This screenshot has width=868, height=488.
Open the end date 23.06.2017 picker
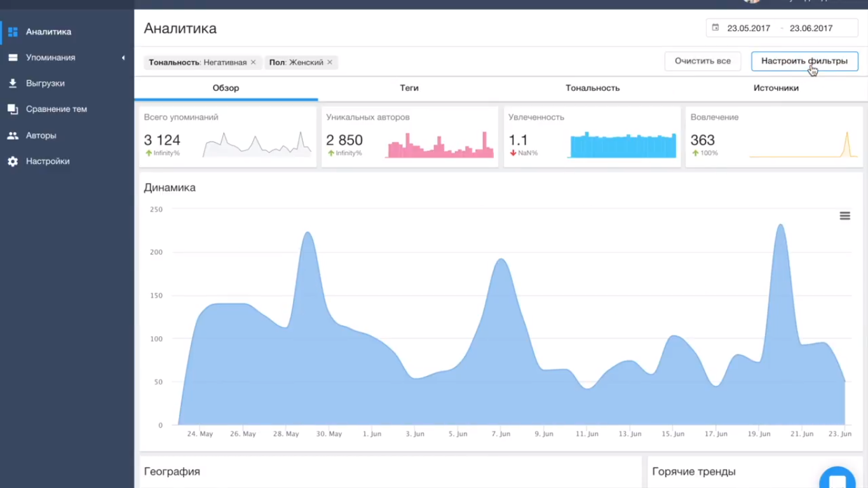point(811,28)
